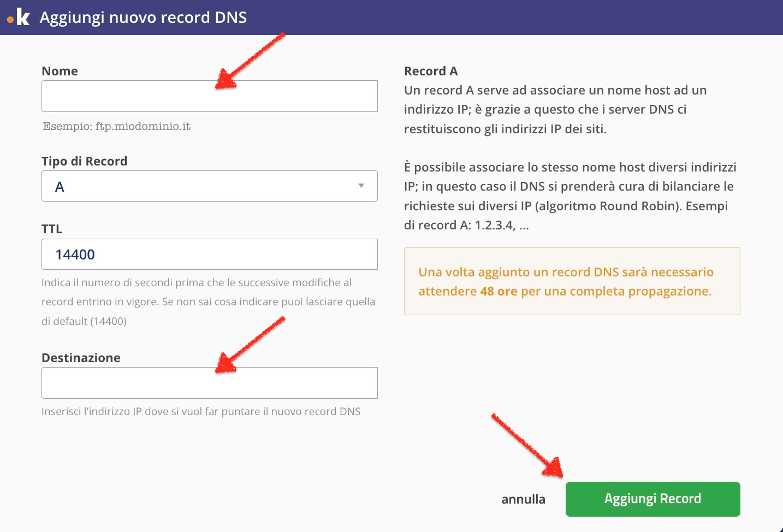Focus the Destinazione input field
The image size is (783, 532).
[x=210, y=383]
